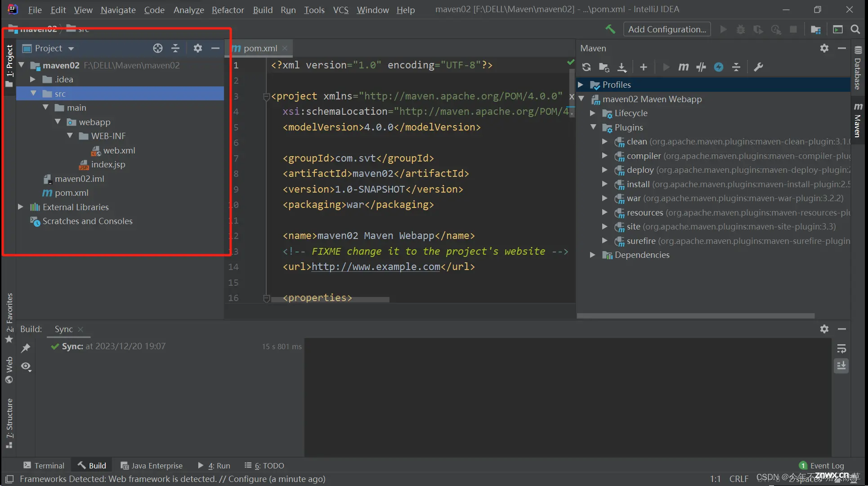
Task: Open the File menu
Action: coord(35,9)
